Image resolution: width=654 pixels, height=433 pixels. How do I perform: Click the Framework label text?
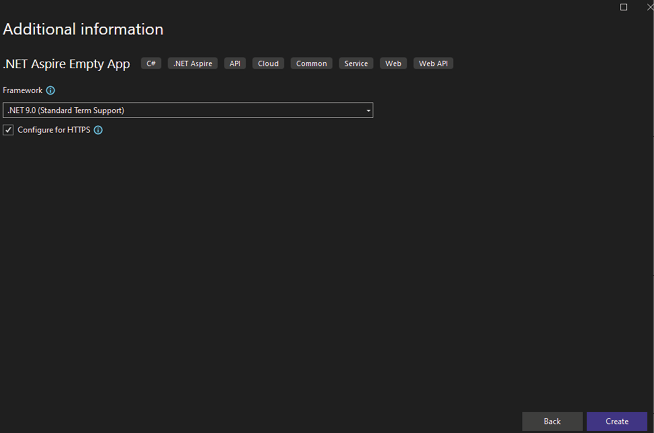click(23, 90)
